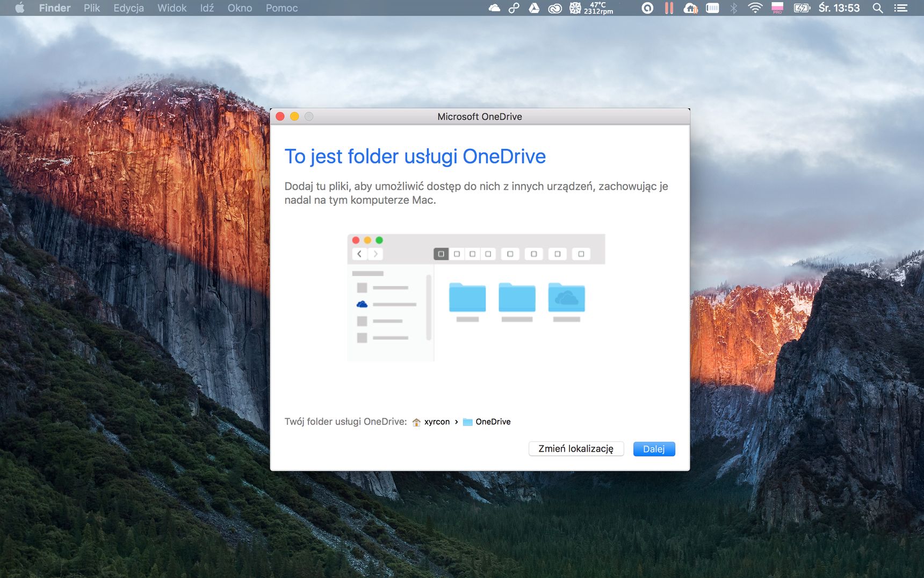Open the Idź menu
924x578 pixels.
point(207,8)
